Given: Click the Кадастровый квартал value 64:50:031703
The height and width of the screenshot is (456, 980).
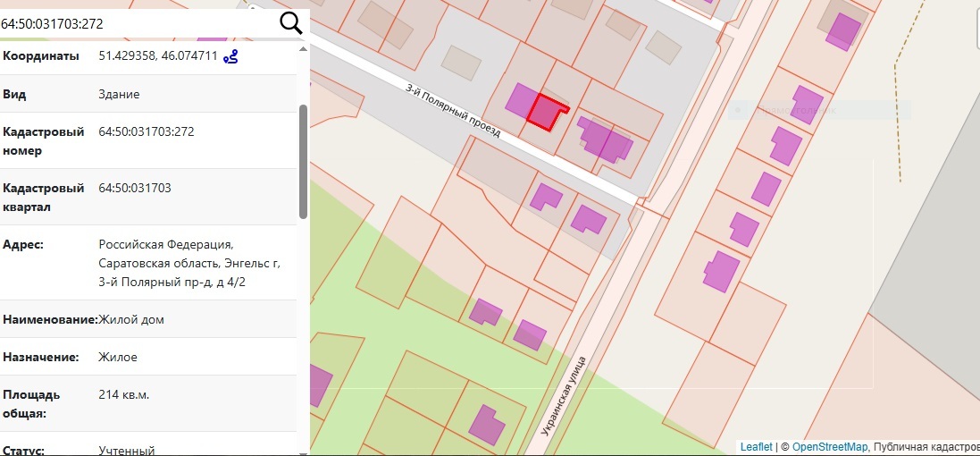Looking at the screenshot, I should 135,188.
